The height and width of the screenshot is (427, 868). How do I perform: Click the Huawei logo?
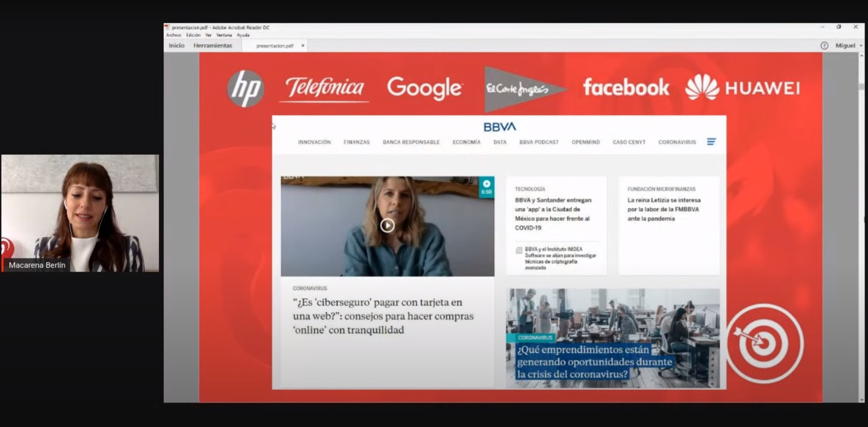click(x=743, y=88)
